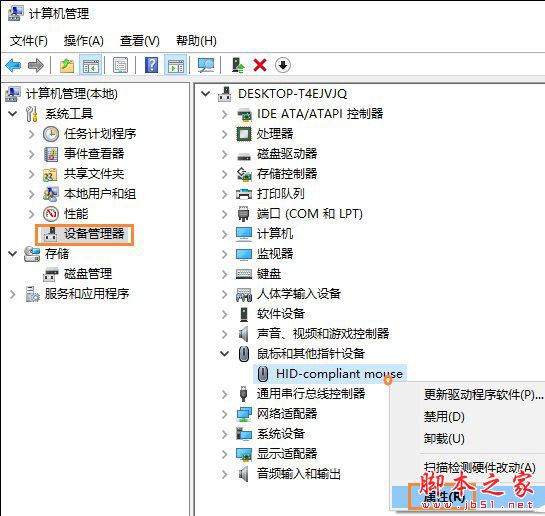Image resolution: width=545 pixels, height=516 pixels.
Task: Select the 软件设备 category
Action: 280,314
